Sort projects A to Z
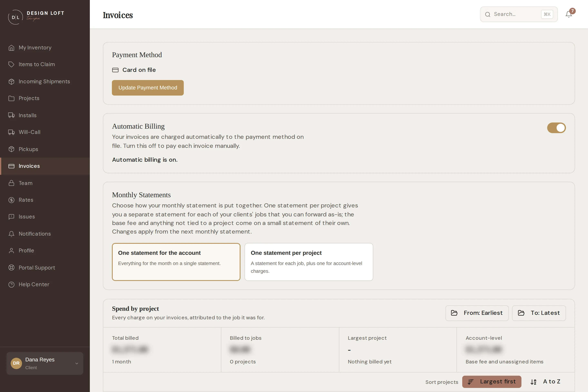Screen dimensions: 588x392 (x=546, y=382)
